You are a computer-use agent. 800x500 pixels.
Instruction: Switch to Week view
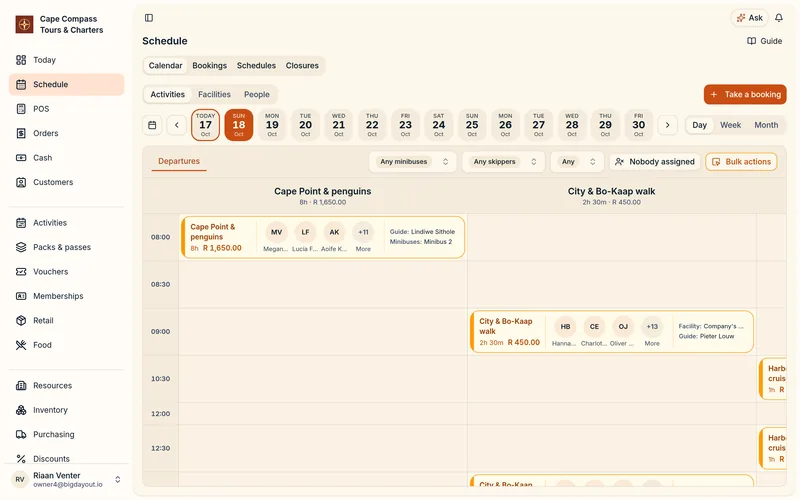click(730, 125)
